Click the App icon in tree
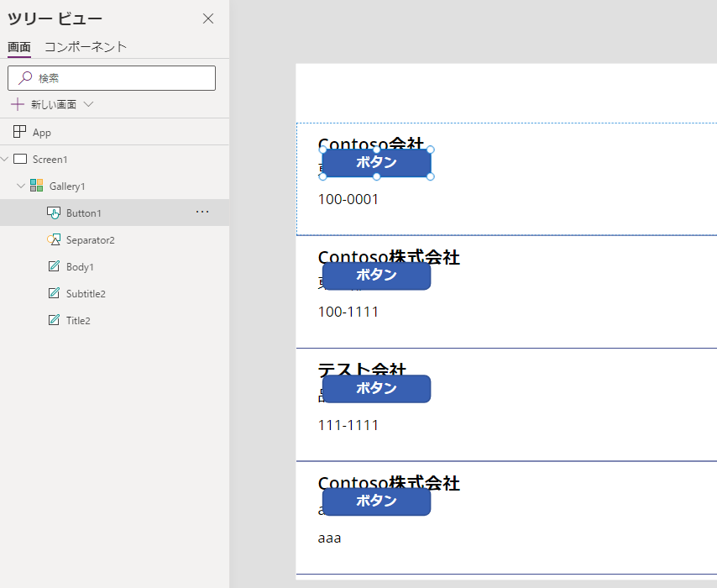Viewport: 717px width, 588px height. point(19,132)
